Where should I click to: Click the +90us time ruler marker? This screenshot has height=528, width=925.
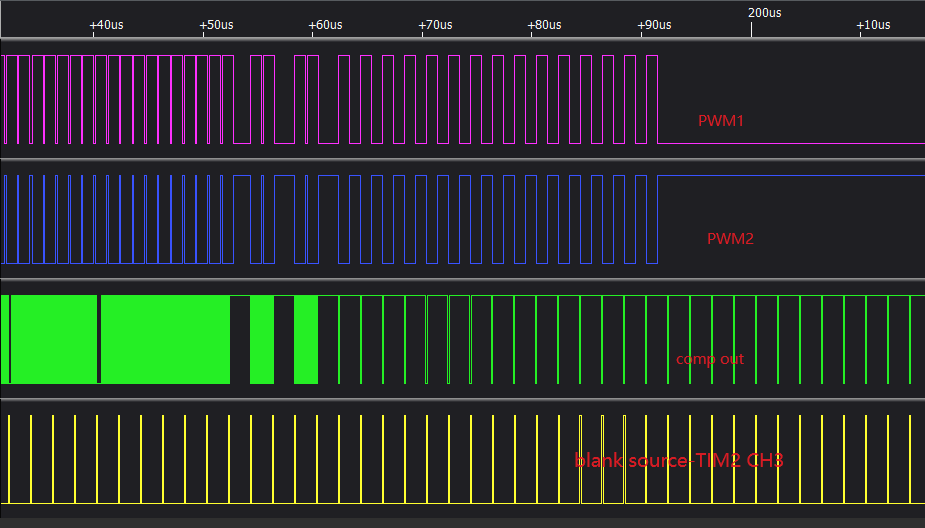click(654, 25)
